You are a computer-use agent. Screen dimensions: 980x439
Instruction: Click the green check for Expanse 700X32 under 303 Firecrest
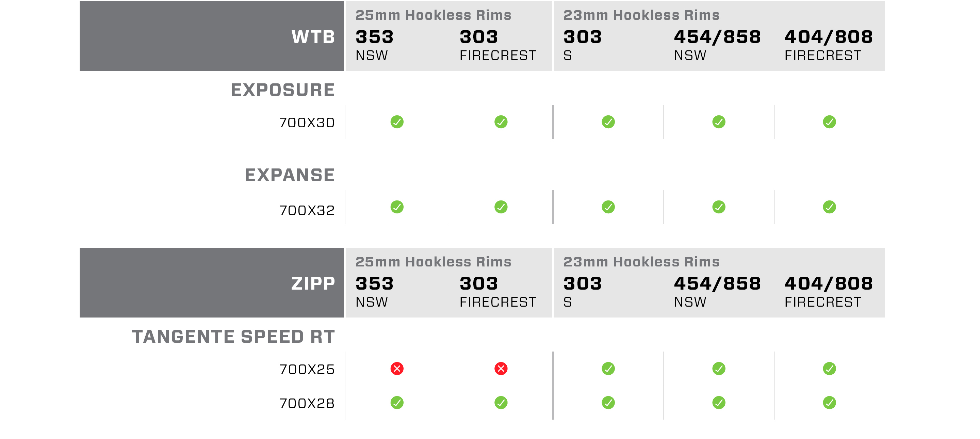coord(501,207)
